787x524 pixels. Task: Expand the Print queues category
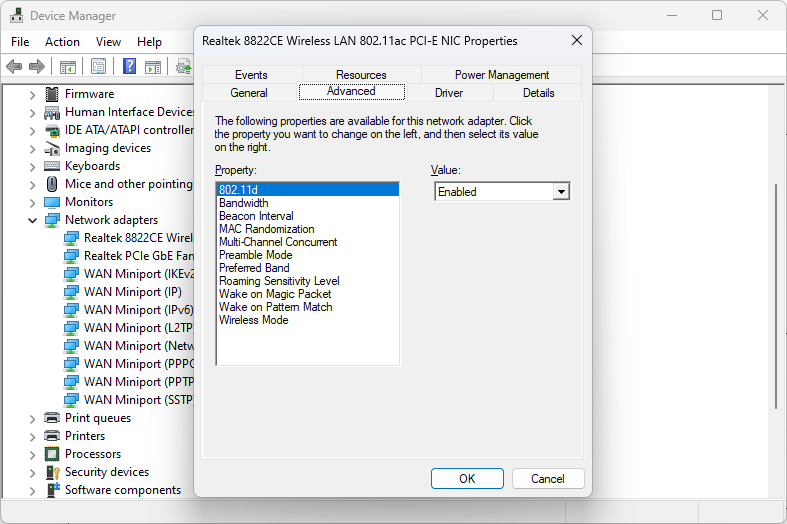(x=32, y=418)
